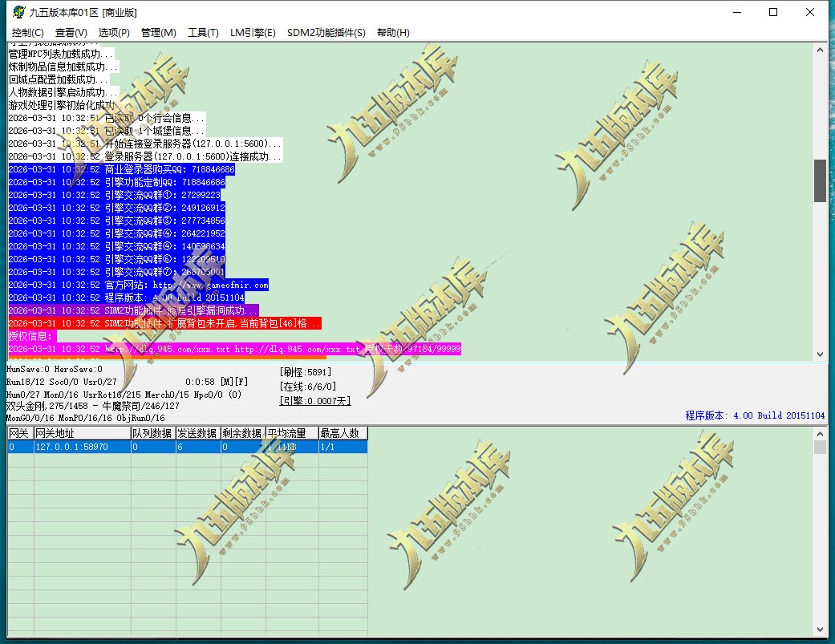Click the HumSave:0 HeroSave:0 status line

[x=55, y=369]
